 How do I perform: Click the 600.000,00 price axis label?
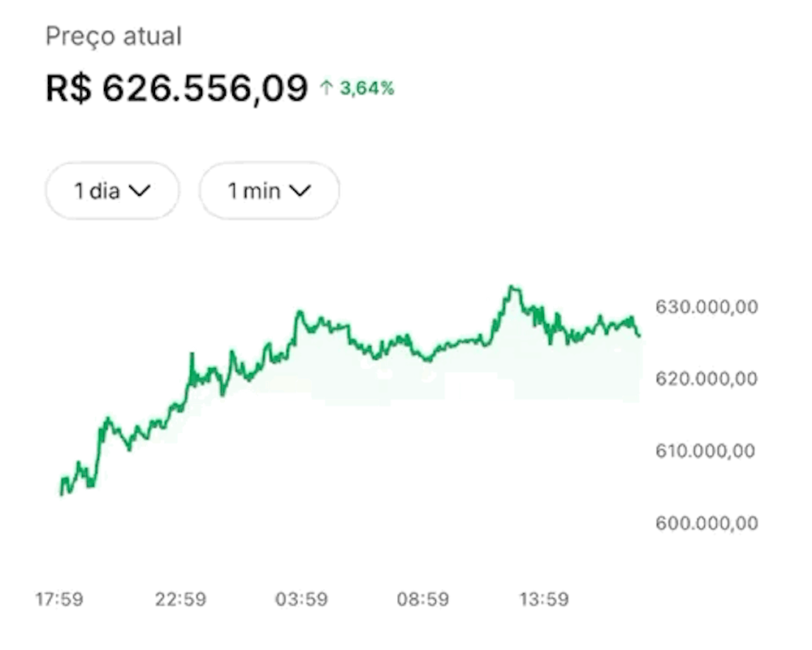tap(706, 522)
